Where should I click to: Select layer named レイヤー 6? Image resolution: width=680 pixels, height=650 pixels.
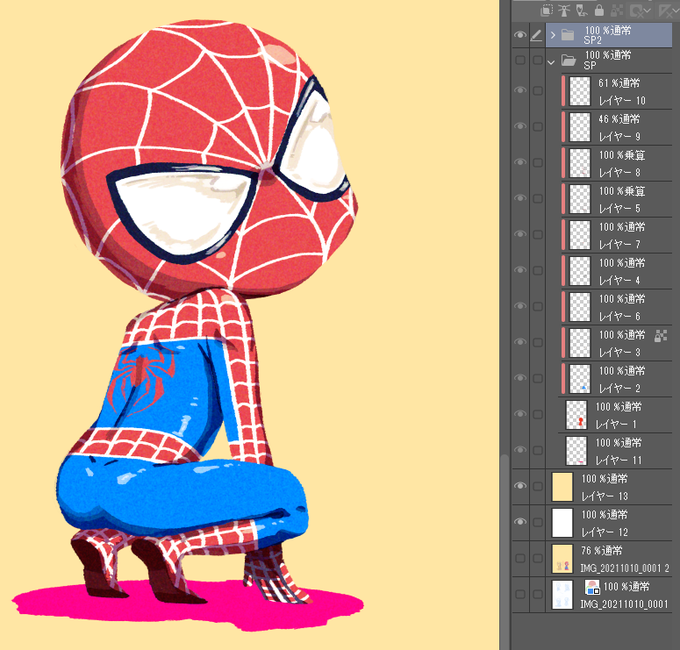(x=620, y=317)
